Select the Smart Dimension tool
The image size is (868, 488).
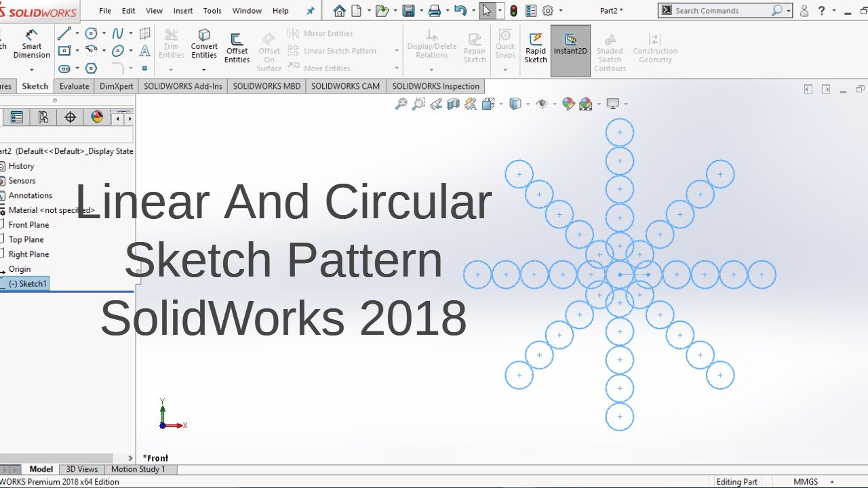(31, 45)
